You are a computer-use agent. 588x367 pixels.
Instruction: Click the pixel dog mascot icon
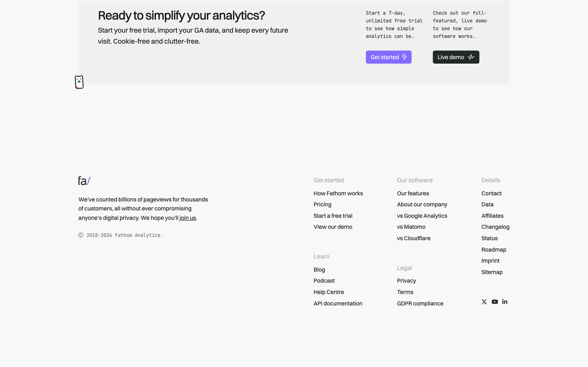[x=79, y=82]
